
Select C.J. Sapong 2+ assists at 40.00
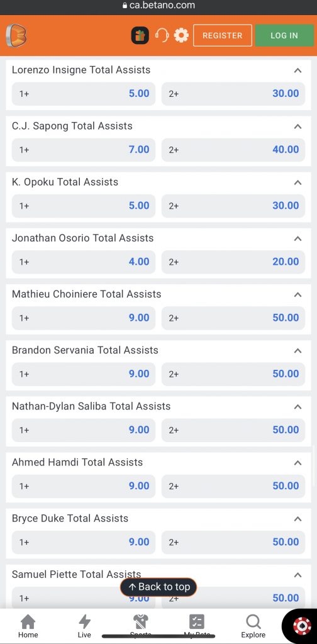pos(233,150)
